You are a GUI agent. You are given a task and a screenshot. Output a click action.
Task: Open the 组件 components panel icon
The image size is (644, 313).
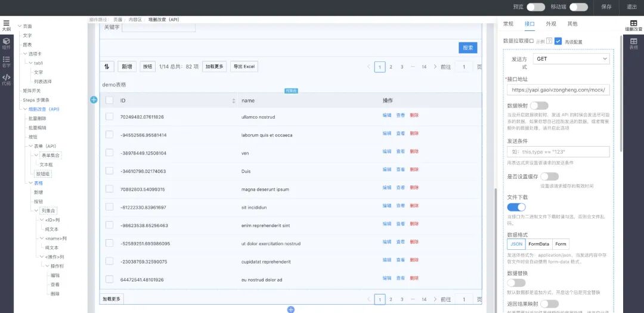7,42
